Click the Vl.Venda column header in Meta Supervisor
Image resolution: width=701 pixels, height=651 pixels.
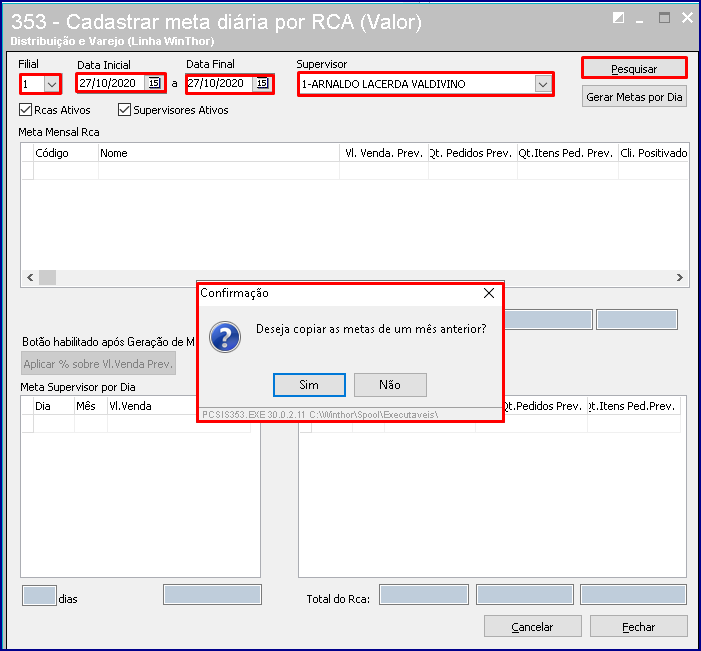[x=152, y=406]
